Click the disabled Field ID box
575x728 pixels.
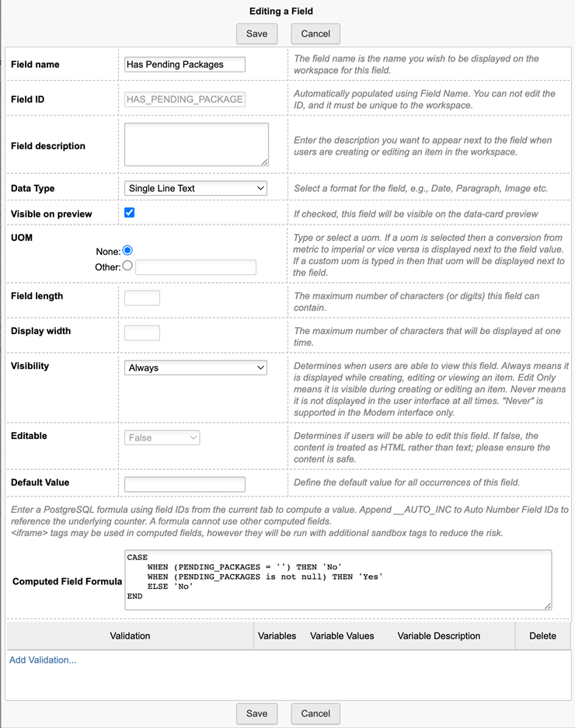pyautogui.click(x=185, y=99)
